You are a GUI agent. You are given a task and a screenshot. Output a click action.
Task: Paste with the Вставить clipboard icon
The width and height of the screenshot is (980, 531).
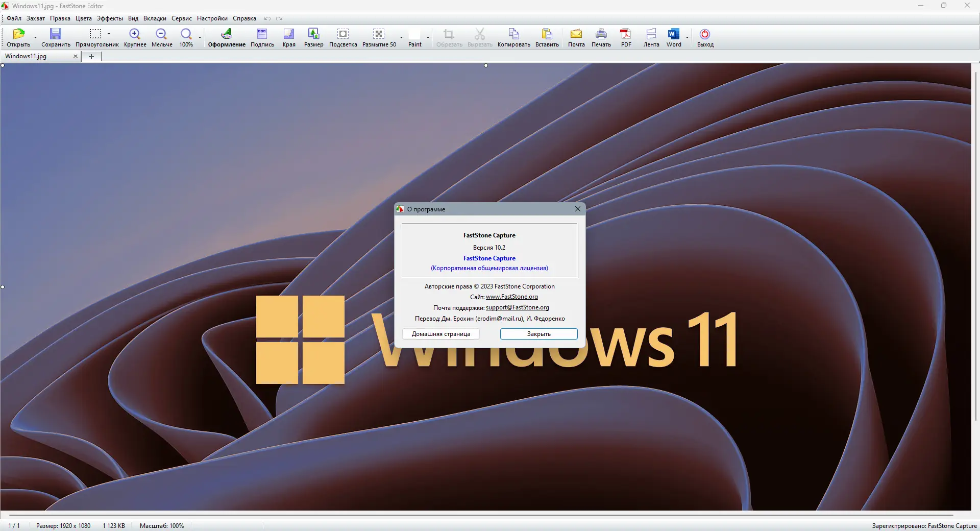(547, 34)
